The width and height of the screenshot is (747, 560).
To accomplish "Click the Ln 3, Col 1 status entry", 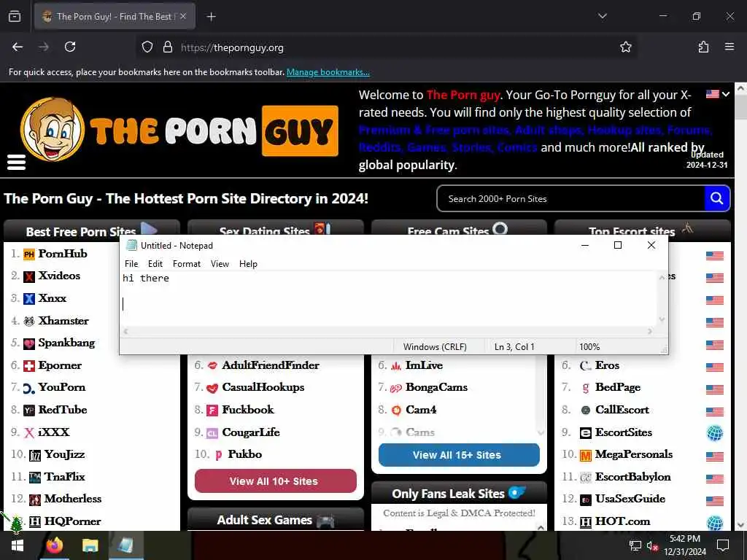I will (514, 346).
